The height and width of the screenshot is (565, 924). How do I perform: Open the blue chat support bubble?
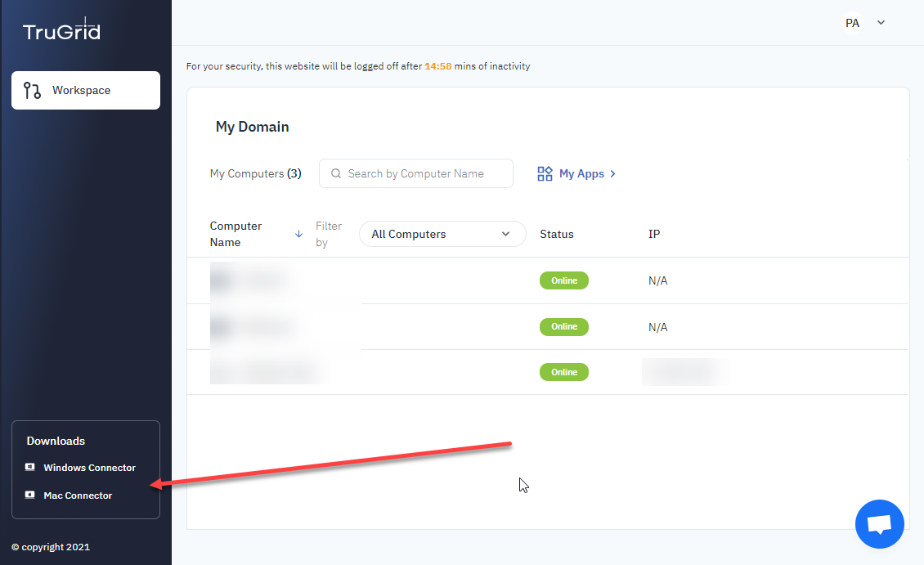(879, 524)
